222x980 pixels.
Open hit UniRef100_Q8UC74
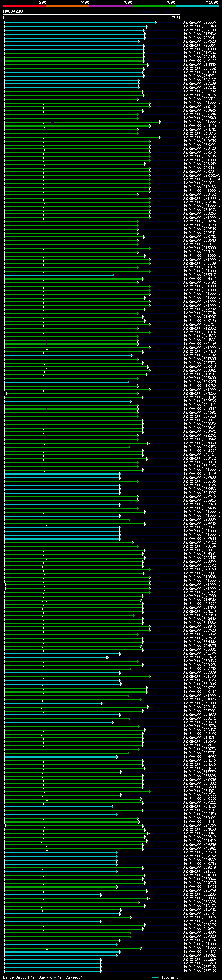tap(199, 941)
